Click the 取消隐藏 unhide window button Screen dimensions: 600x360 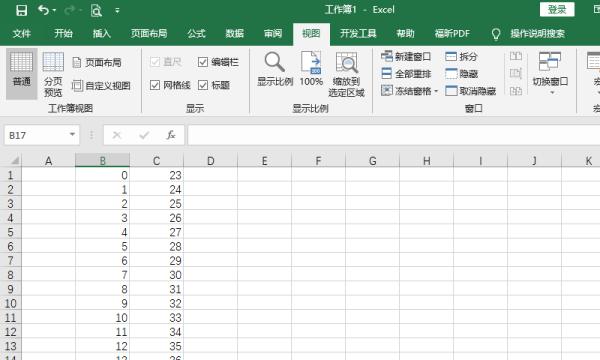[x=471, y=91]
